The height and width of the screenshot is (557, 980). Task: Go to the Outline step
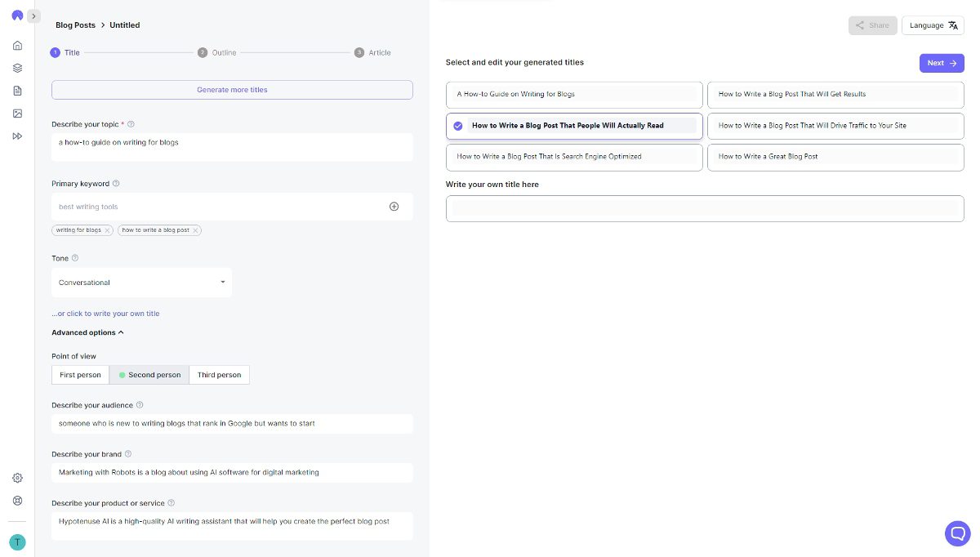click(x=217, y=52)
